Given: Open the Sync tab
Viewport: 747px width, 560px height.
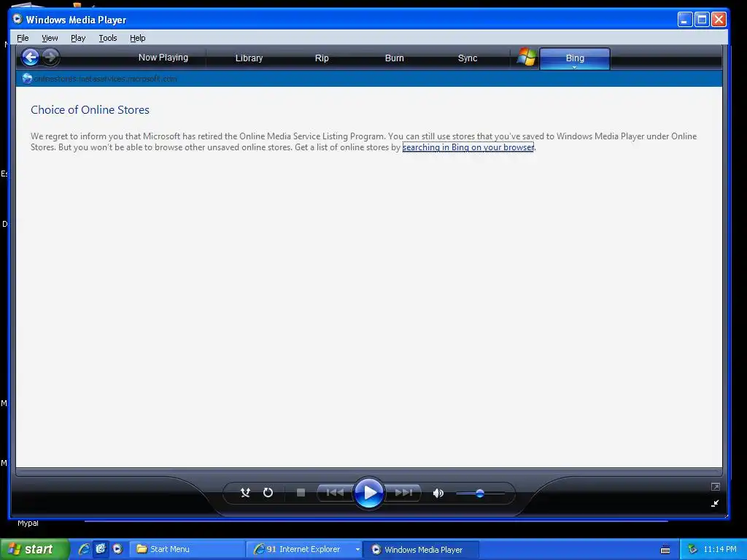Looking at the screenshot, I should pos(468,58).
